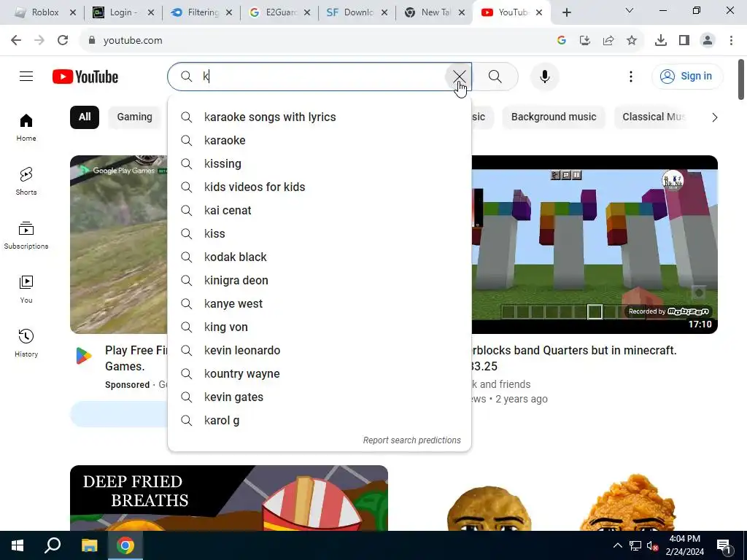Open the You section in sidebar

(x=26, y=289)
